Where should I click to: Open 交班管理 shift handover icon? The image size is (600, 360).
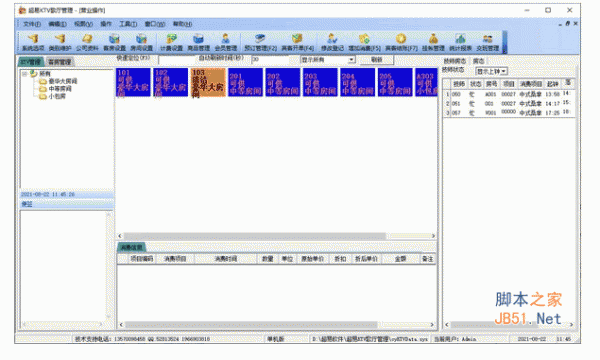pyautogui.click(x=488, y=42)
